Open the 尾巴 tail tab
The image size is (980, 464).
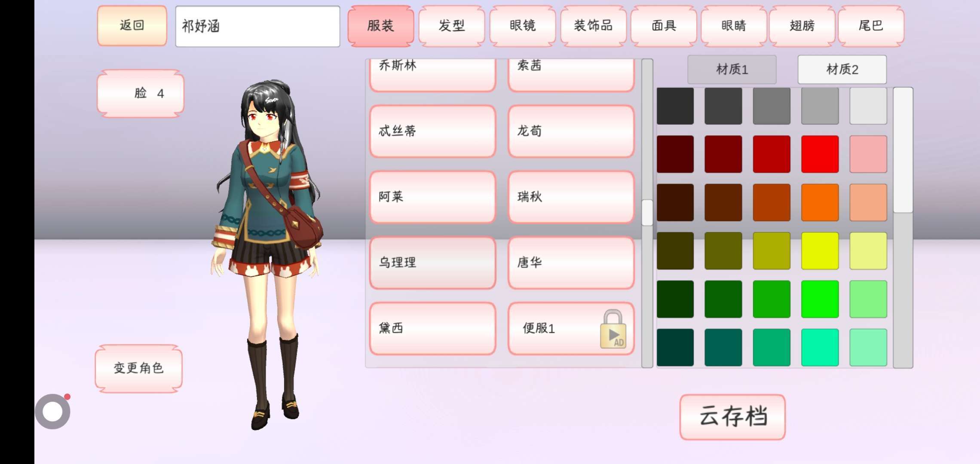click(x=871, y=26)
